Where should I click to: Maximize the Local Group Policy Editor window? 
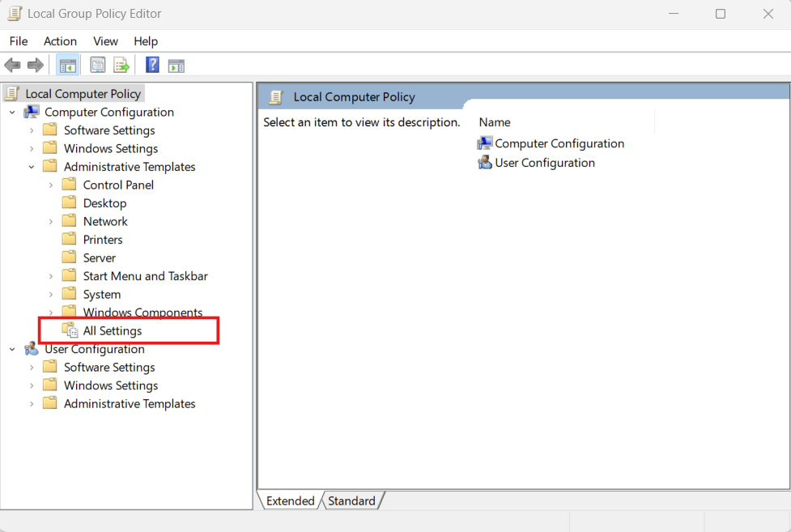(721, 14)
